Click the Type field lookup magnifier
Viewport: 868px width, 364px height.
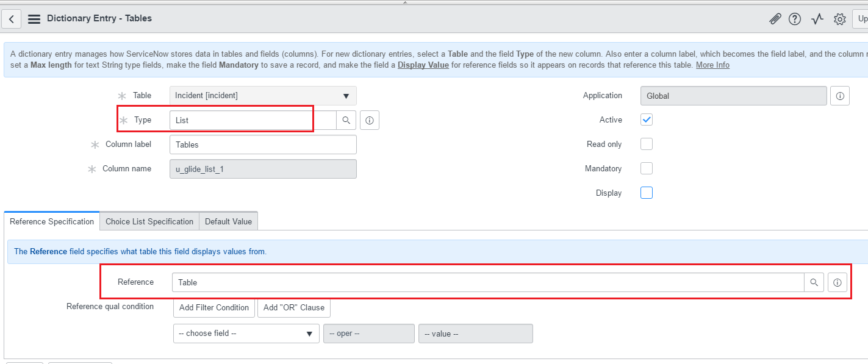[x=346, y=120]
